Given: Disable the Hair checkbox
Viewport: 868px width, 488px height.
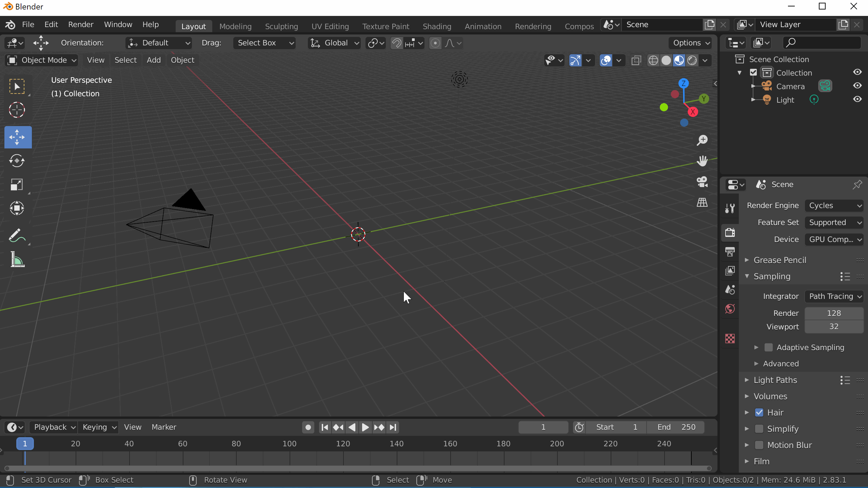Looking at the screenshot, I should [759, 412].
